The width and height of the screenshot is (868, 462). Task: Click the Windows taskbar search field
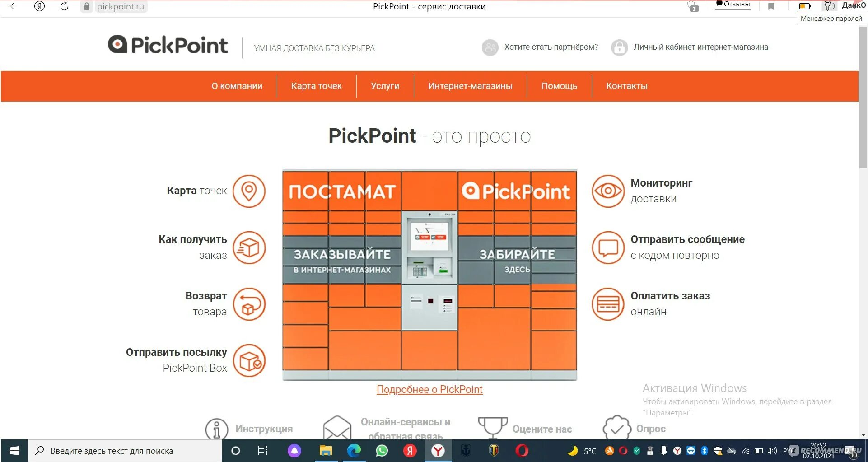click(x=125, y=451)
